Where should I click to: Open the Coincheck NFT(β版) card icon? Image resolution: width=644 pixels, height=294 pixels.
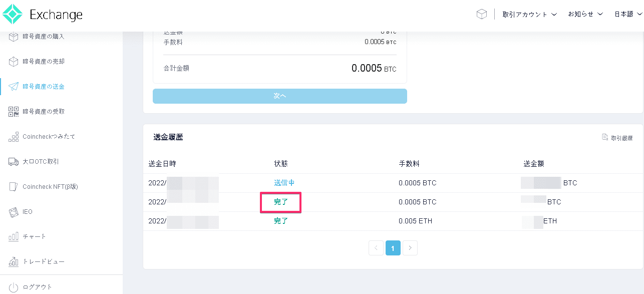(x=14, y=187)
